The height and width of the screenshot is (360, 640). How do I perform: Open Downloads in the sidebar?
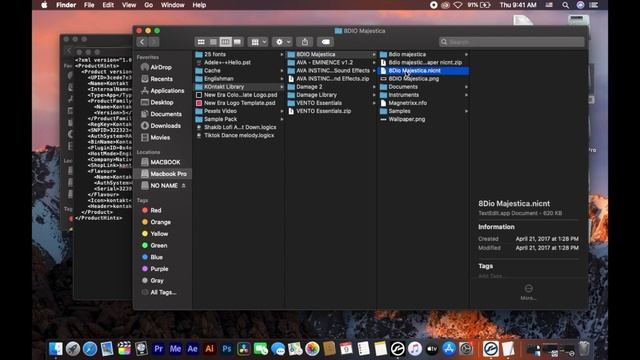(165, 126)
